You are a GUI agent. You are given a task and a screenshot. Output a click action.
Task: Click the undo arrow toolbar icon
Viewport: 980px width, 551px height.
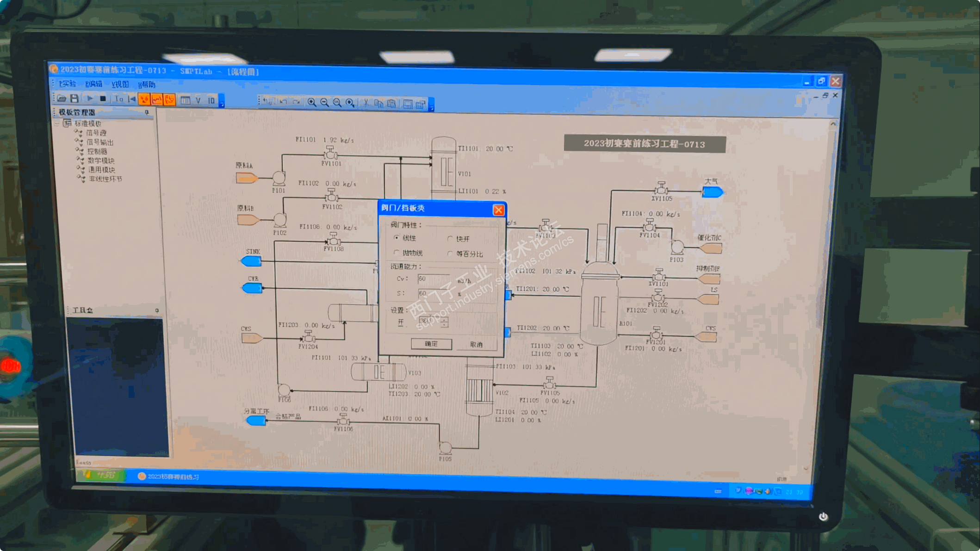tap(283, 102)
